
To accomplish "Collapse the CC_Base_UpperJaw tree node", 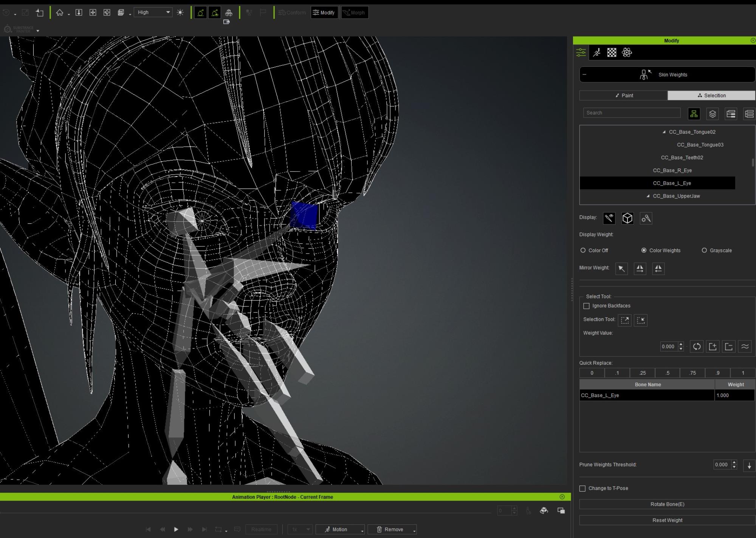I will click(x=648, y=196).
